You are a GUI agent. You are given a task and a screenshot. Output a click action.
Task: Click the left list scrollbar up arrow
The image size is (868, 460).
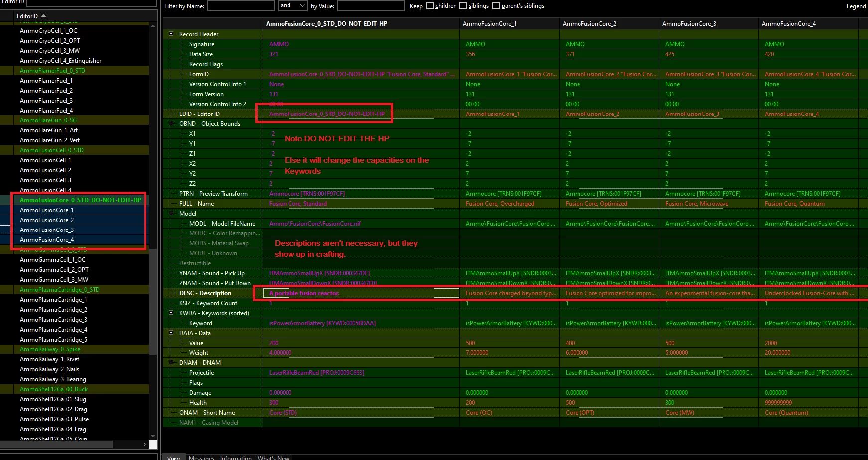pos(153,26)
